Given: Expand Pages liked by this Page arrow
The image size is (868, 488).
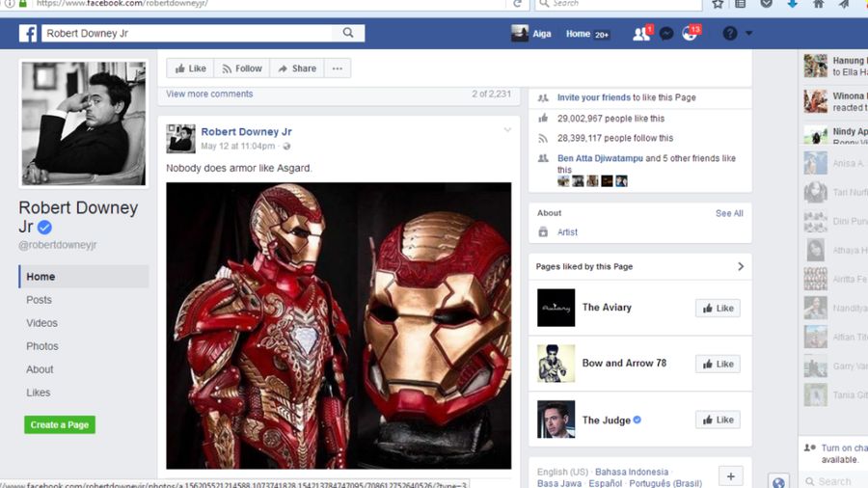Looking at the screenshot, I should pos(741,267).
